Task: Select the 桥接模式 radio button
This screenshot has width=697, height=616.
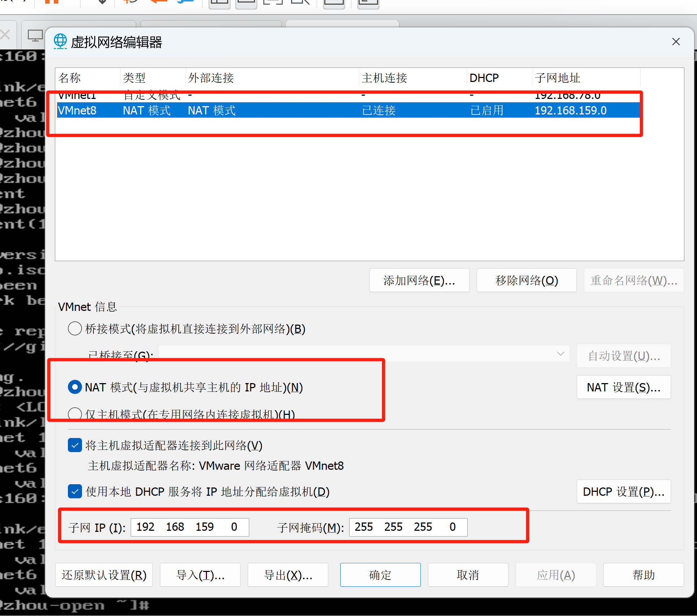Action: [x=75, y=329]
